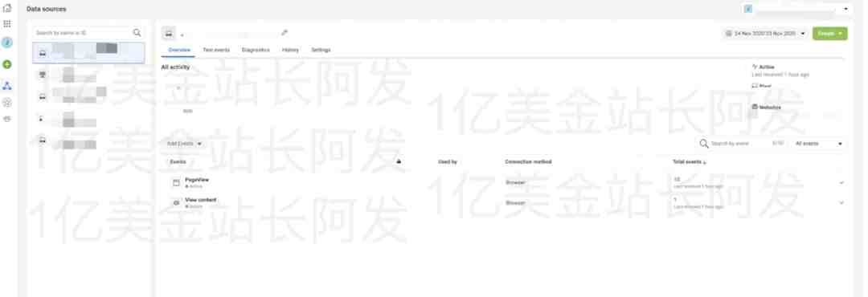
Task: Open the apps grid menu icon
Action: tap(7, 24)
